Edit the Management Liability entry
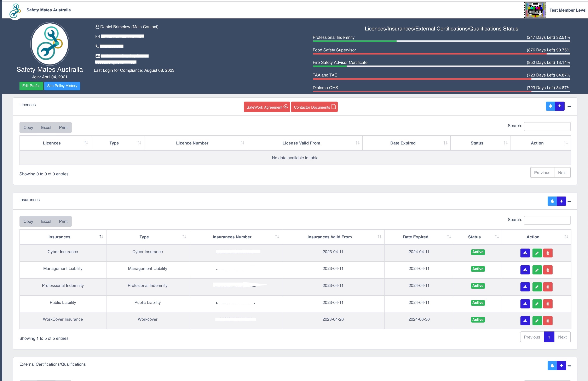The height and width of the screenshot is (381, 588). click(537, 270)
